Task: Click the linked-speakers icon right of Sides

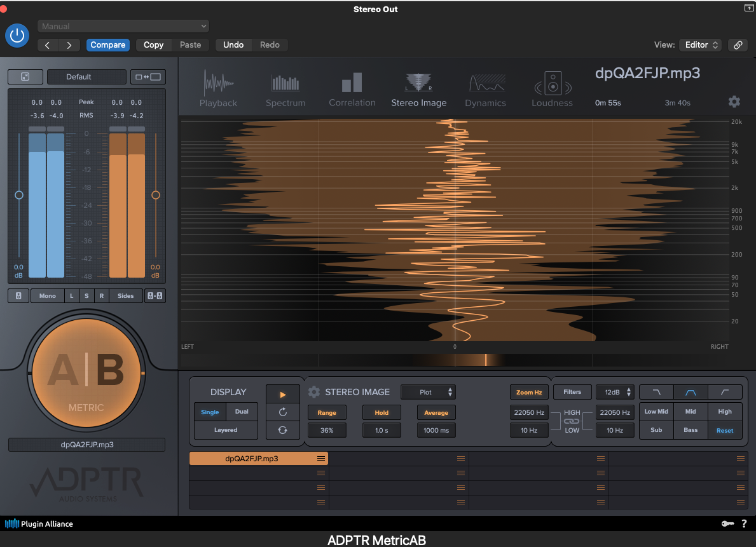Action: pos(155,296)
